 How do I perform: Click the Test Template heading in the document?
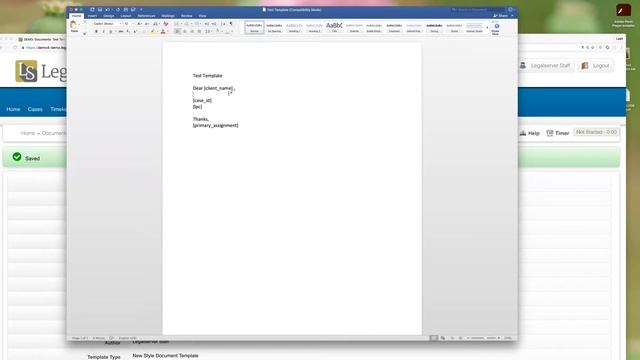click(x=207, y=76)
